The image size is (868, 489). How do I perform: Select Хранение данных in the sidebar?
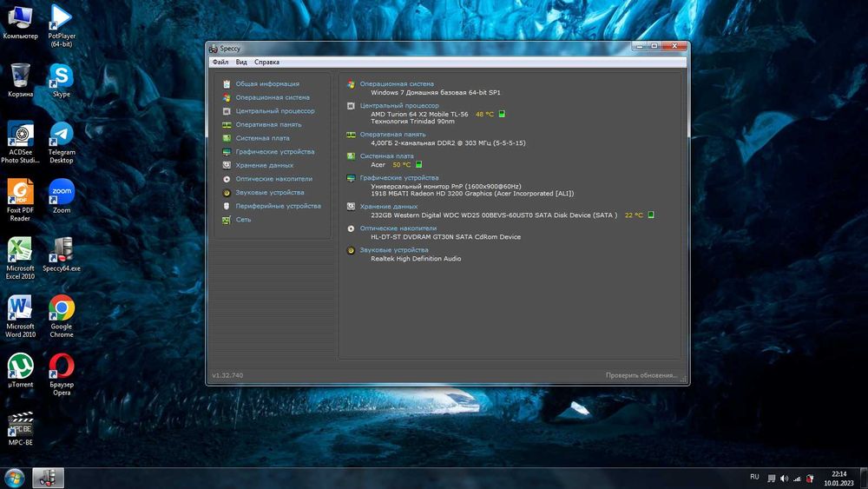pyautogui.click(x=265, y=165)
